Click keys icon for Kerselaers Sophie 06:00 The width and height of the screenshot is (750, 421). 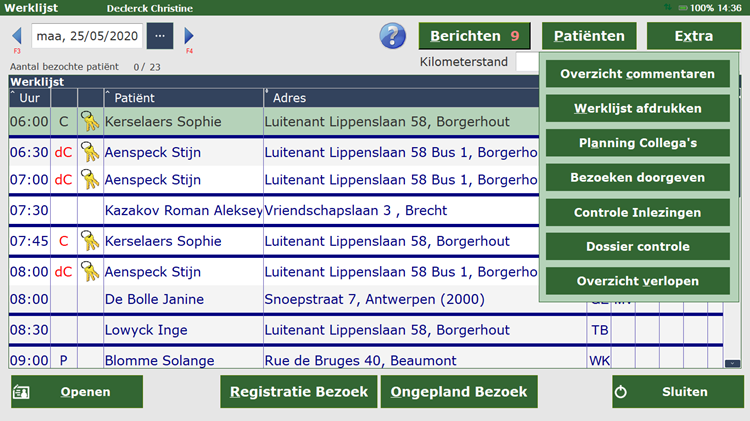coord(90,122)
